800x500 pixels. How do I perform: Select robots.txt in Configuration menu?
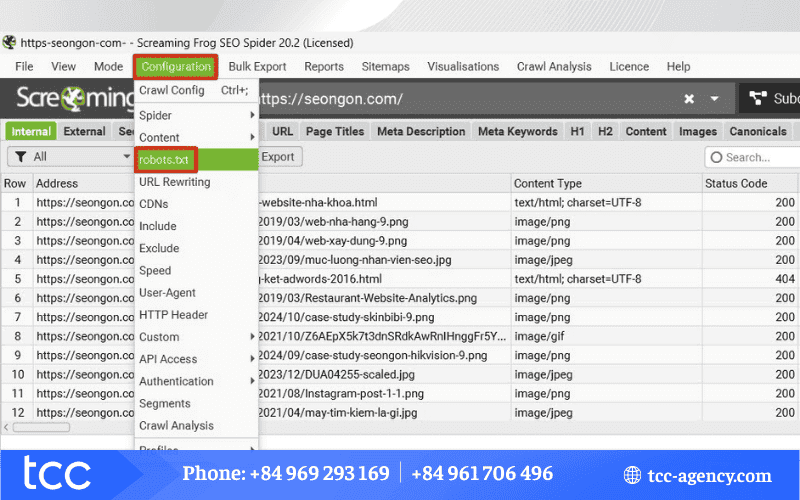tap(196, 160)
